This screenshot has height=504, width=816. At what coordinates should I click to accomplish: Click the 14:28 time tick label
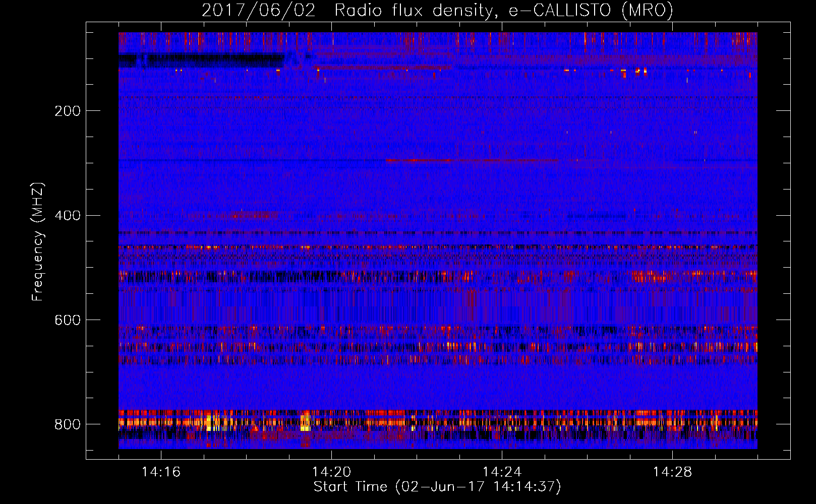pos(672,472)
